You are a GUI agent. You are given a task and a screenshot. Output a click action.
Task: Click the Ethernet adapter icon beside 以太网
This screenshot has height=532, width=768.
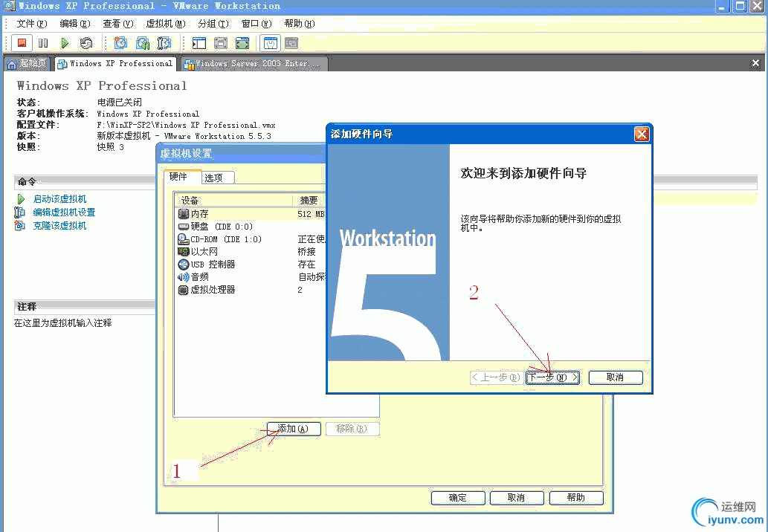point(183,252)
